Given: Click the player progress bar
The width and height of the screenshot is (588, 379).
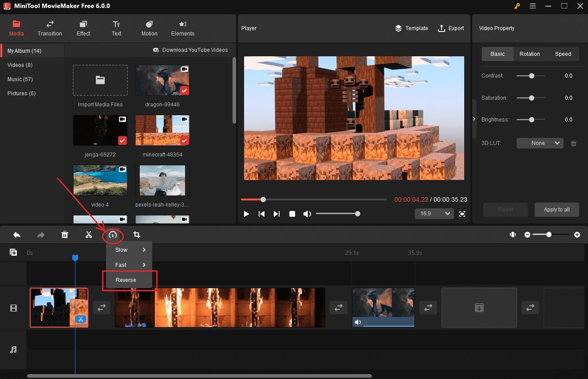Looking at the screenshot, I should point(314,199).
